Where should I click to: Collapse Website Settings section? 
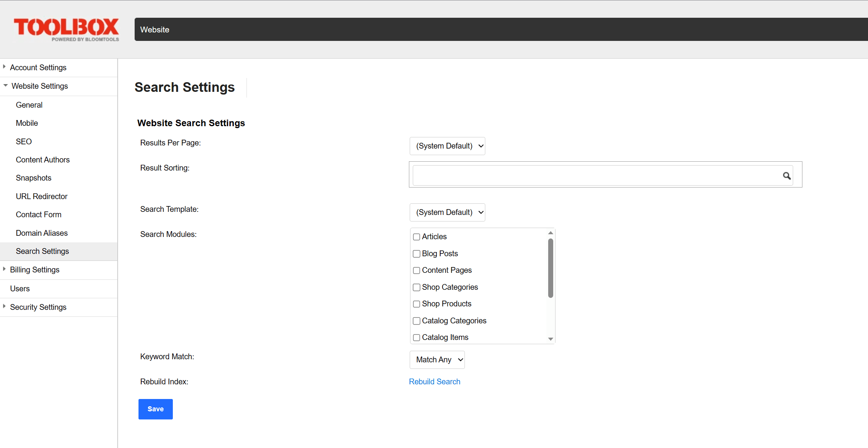pyautogui.click(x=5, y=86)
